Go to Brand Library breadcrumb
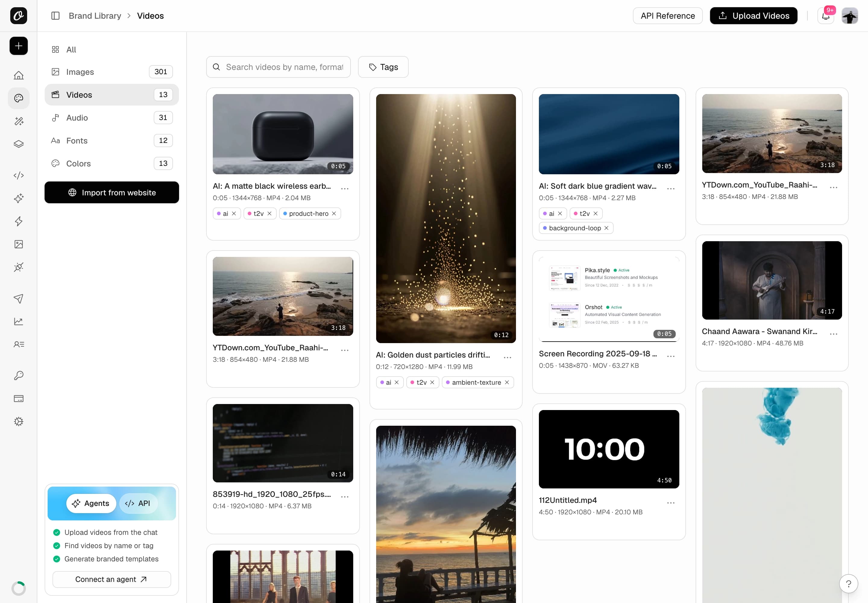Image resolution: width=868 pixels, height=603 pixels. click(95, 16)
